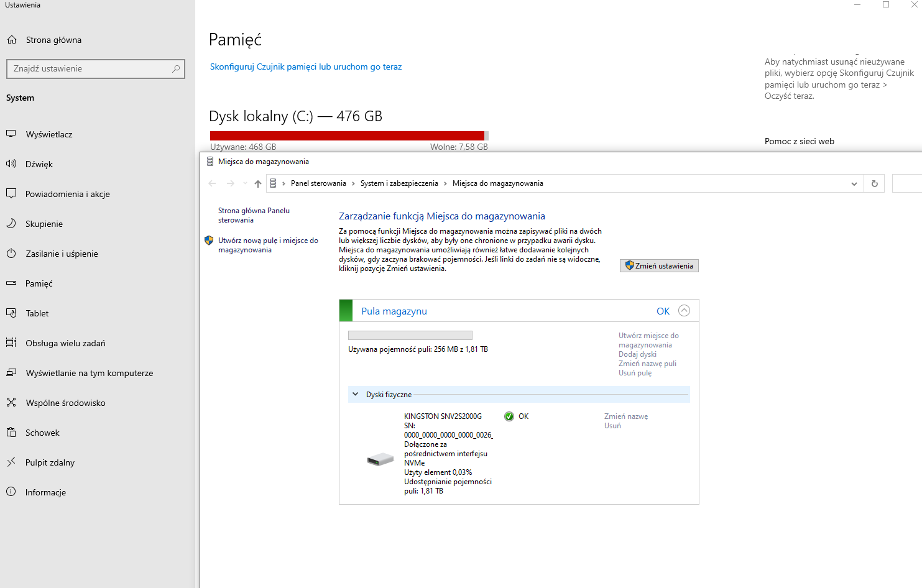Maximize the Ustawienia window
The image size is (922, 588).
[x=886, y=5]
